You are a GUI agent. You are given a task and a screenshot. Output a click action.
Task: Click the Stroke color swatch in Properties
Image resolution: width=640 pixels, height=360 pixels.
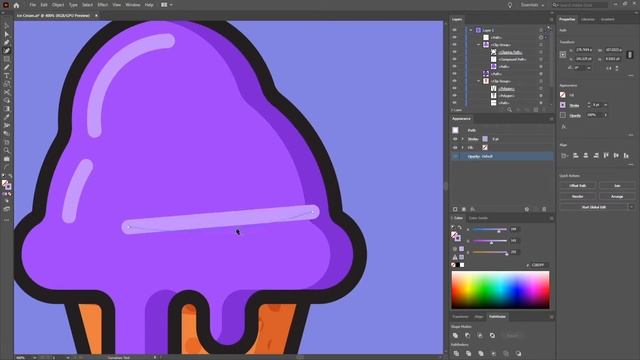point(563,105)
